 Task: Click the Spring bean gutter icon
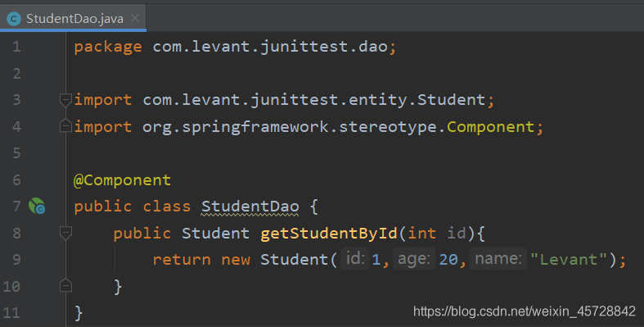37,206
